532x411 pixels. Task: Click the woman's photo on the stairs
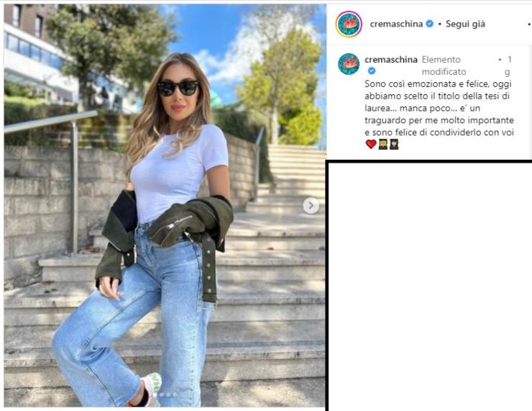coord(165,206)
